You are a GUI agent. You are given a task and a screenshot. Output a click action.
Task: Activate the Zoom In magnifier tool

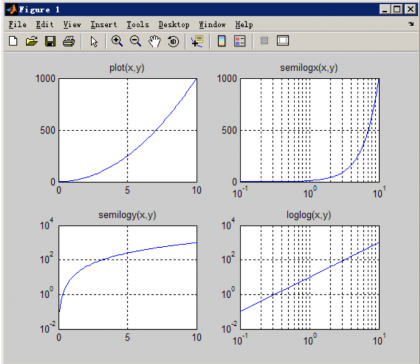click(117, 41)
